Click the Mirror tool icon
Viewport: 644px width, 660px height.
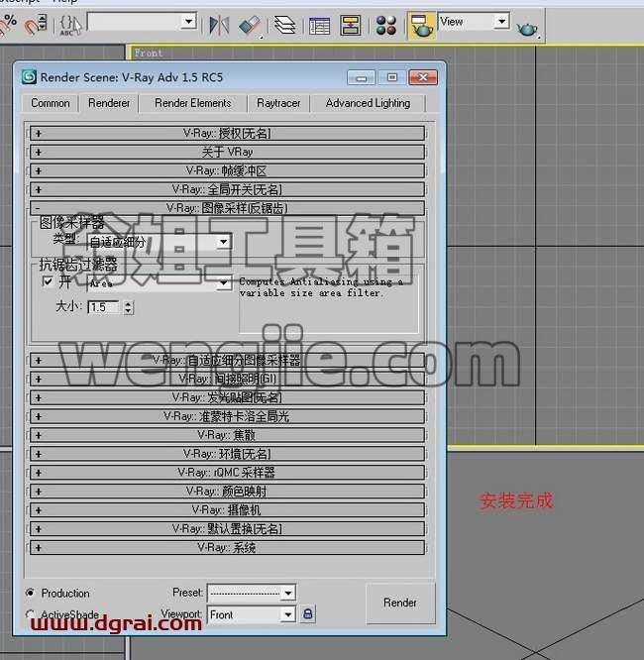[219, 25]
